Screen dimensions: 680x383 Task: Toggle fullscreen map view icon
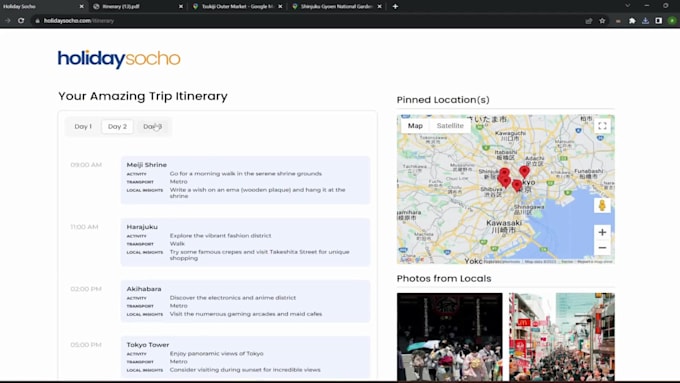(602, 126)
